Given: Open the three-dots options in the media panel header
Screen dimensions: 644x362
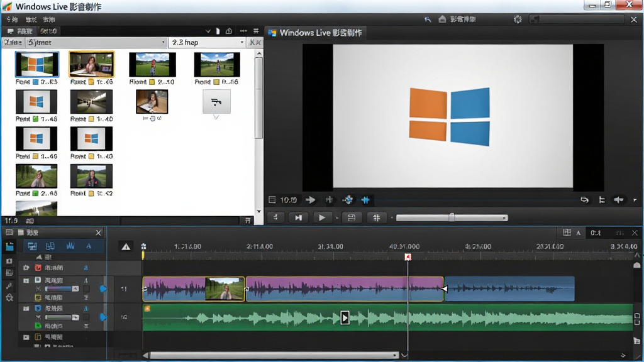Looking at the screenshot, I should tap(243, 31).
